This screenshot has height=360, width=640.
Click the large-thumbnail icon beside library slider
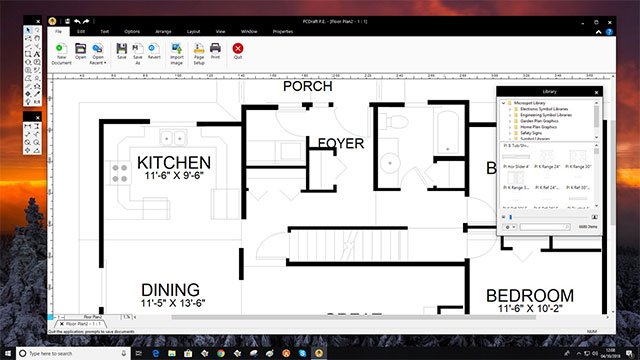pos(594,217)
